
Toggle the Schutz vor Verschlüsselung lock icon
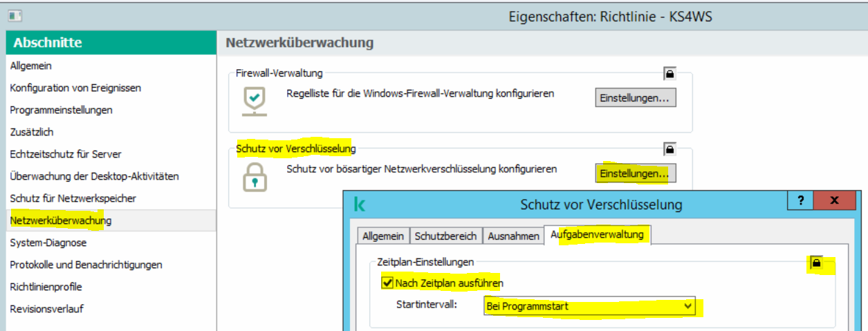(x=670, y=149)
